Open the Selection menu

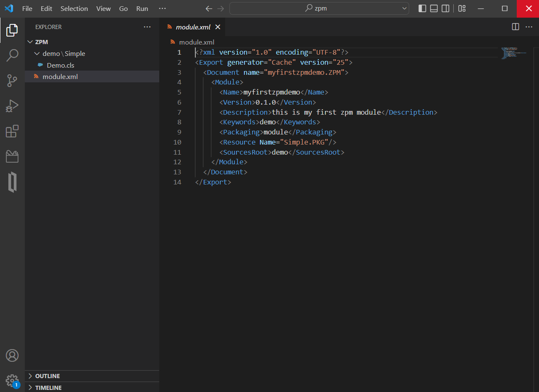click(74, 8)
